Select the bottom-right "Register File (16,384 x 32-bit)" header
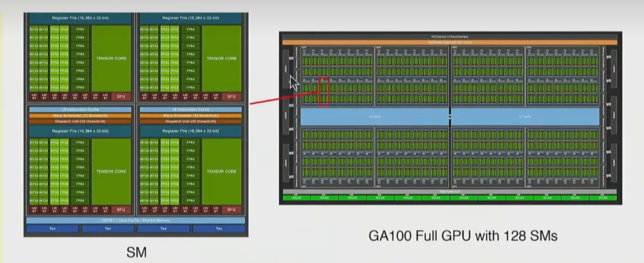 191,131
